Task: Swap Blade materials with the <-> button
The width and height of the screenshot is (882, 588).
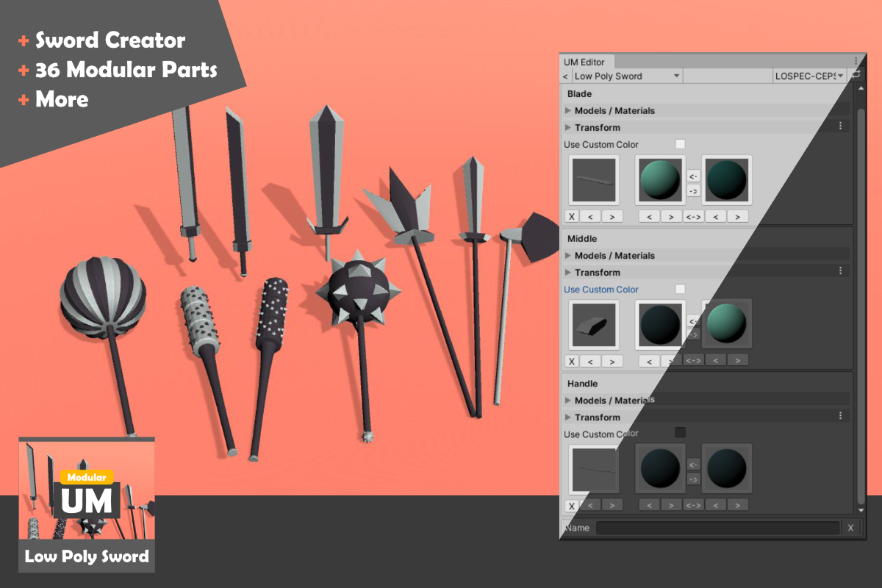Action: point(693,216)
